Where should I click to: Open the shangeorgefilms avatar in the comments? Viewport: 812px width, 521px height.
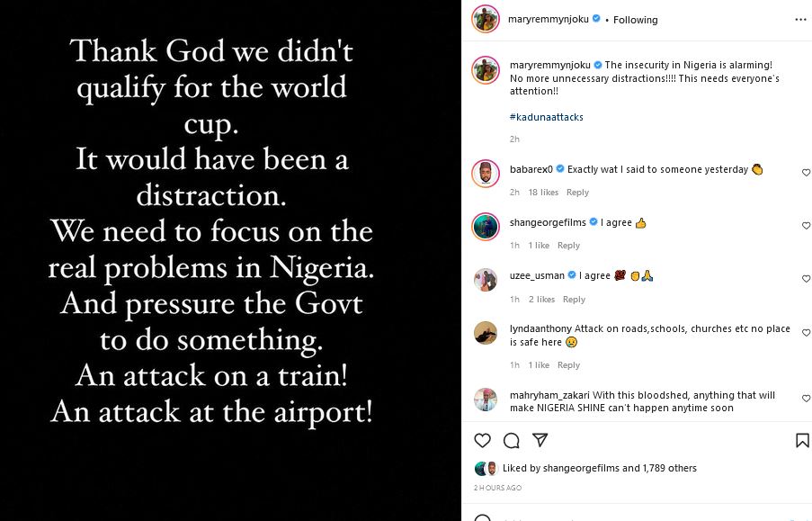pos(486,227)
